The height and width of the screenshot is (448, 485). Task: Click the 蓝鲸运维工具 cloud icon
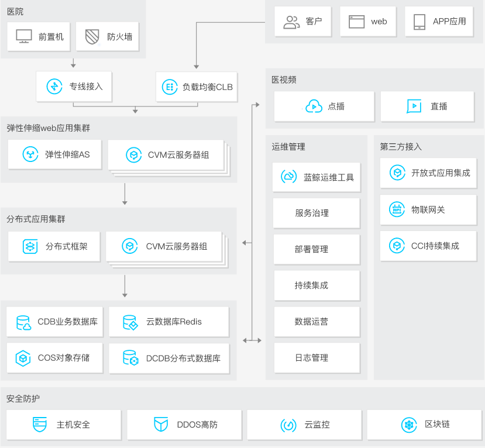(290, 177)
